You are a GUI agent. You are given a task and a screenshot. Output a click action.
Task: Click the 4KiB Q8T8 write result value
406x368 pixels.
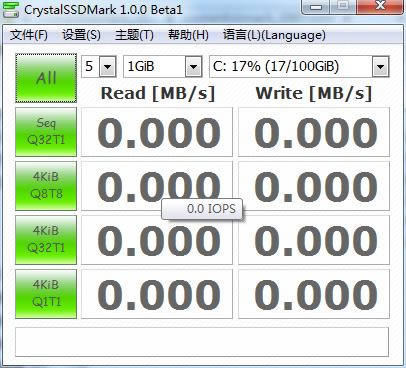[314, 186]
